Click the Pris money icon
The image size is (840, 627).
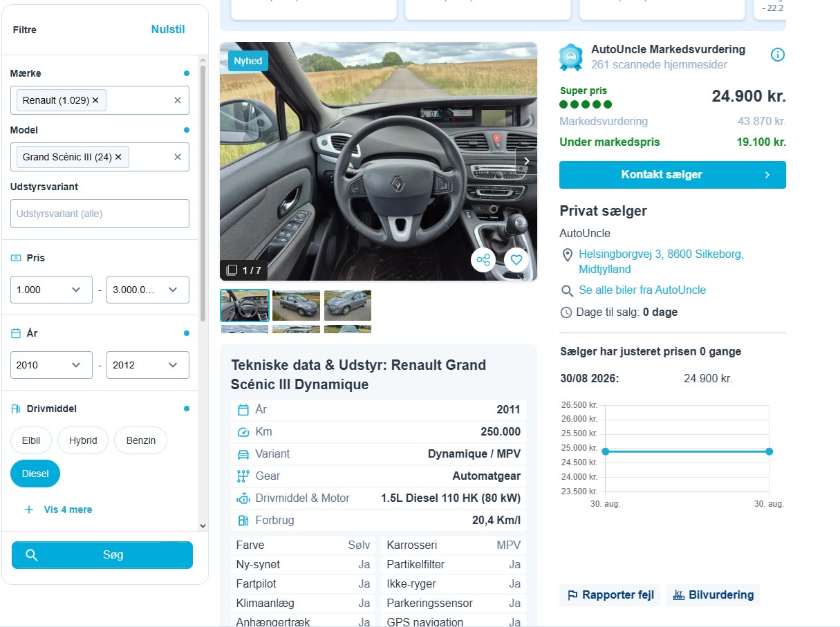[x=16, y=258]
